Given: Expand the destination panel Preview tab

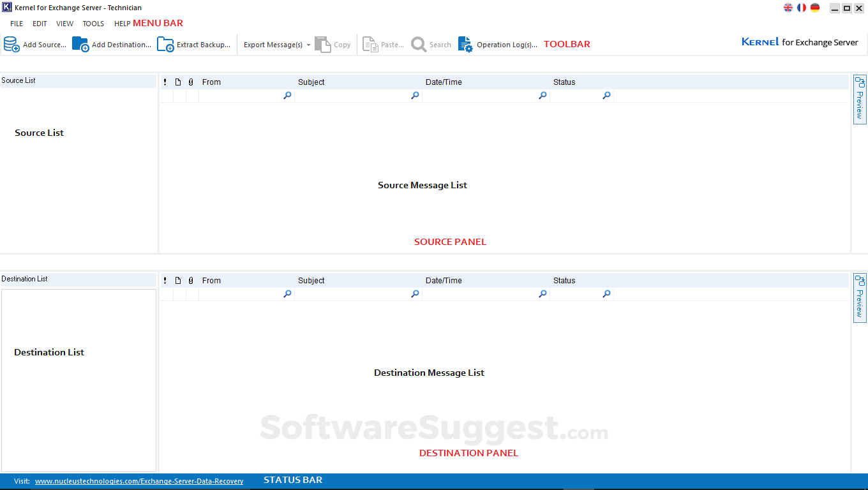Looking at the screenshot, I should click(860, 298).
